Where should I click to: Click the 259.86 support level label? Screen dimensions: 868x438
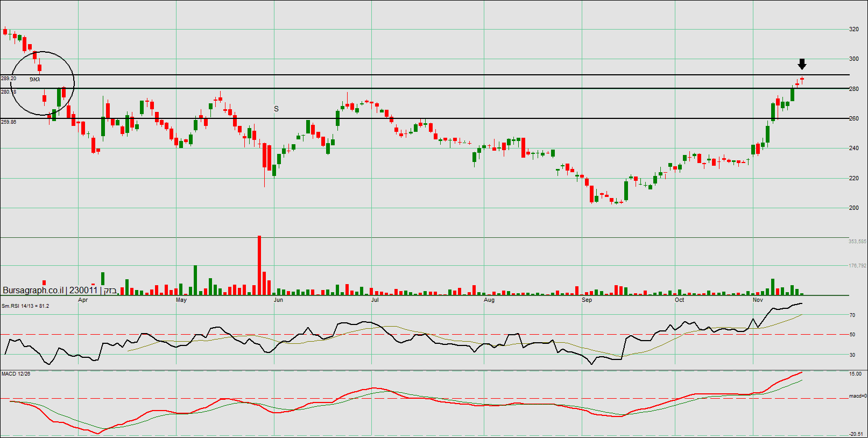[9, 122]
